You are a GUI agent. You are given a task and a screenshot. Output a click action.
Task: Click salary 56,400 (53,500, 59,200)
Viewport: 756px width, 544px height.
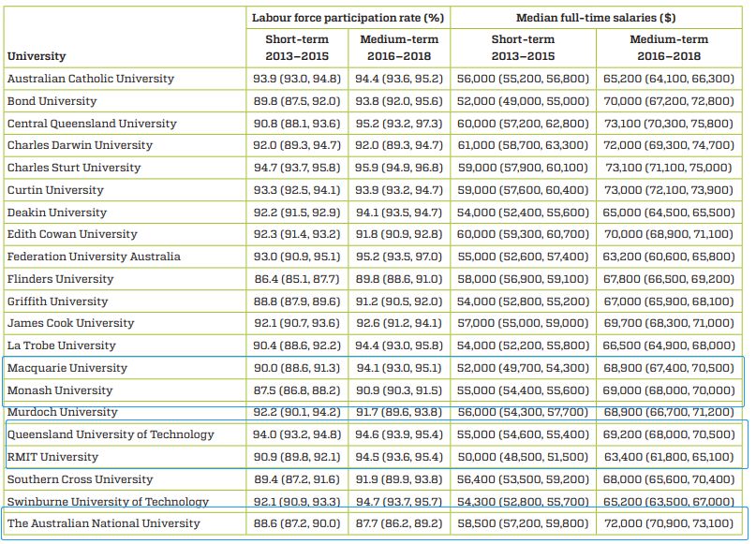pos(523,479)
